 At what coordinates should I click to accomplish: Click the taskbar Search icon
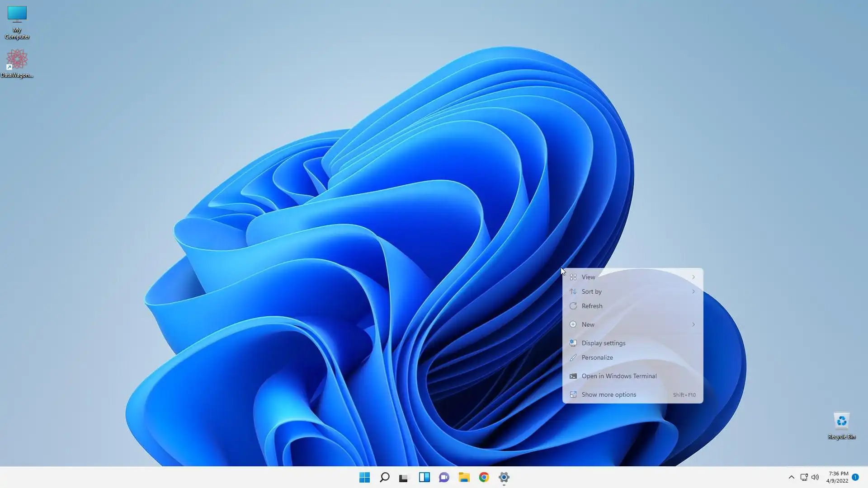(384, 477)
